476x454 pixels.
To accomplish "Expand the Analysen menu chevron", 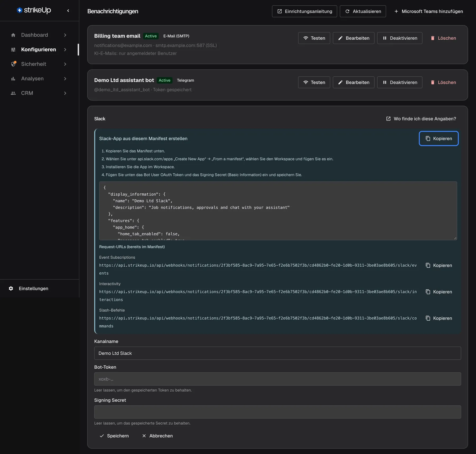I will pos(65,79).
